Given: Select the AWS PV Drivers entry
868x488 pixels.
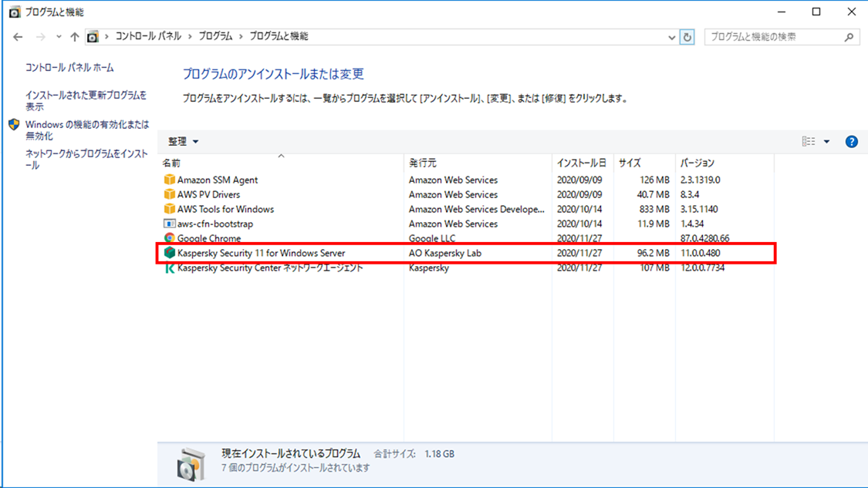Looking at the screenshot, I should coord(208,195).
